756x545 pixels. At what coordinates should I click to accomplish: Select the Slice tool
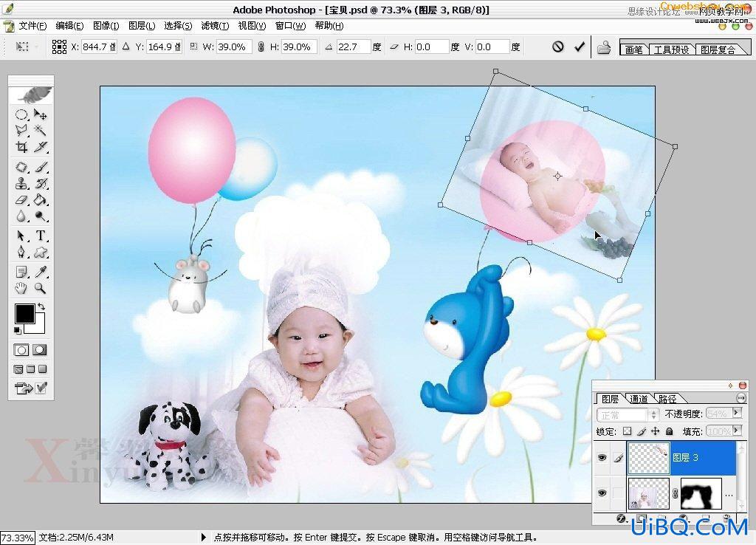[x=41, y=147]
